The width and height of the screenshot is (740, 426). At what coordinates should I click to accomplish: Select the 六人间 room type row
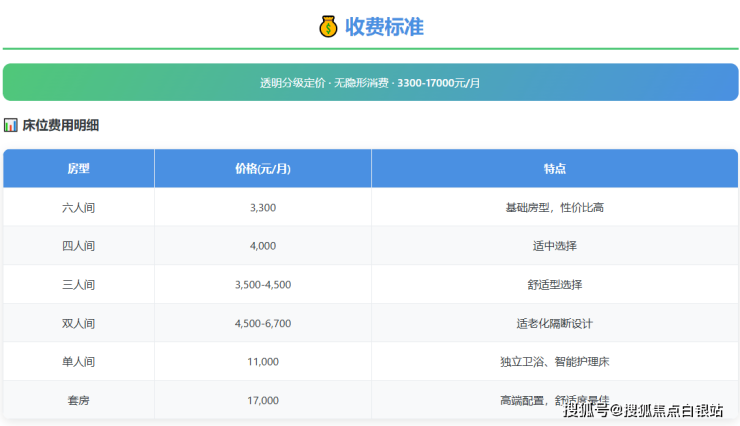[x=78, y=207]
